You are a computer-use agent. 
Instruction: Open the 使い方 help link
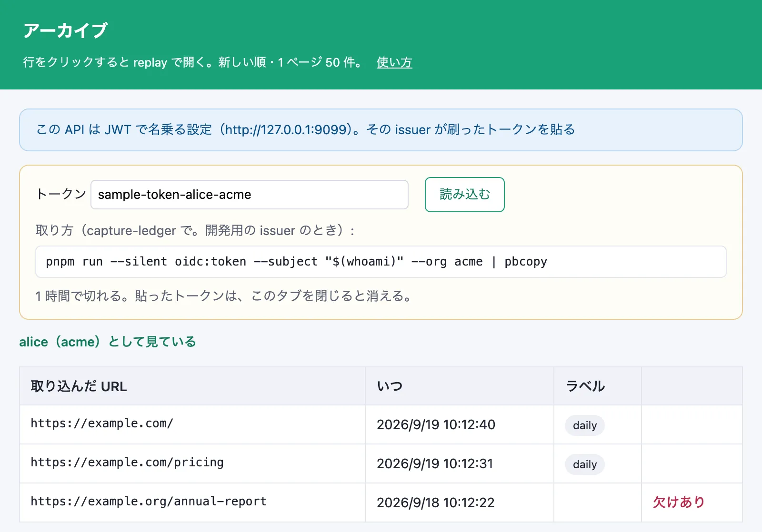(x=394, y=62)
